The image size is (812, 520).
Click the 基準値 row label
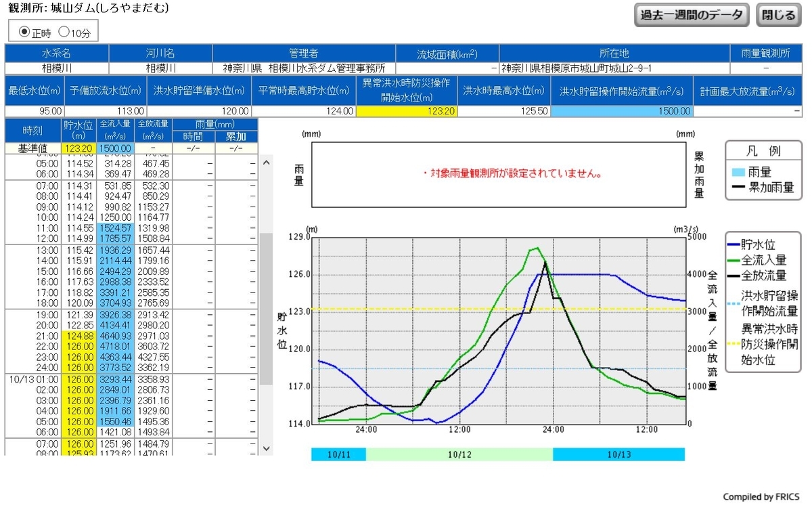click(x=33, y=148)
